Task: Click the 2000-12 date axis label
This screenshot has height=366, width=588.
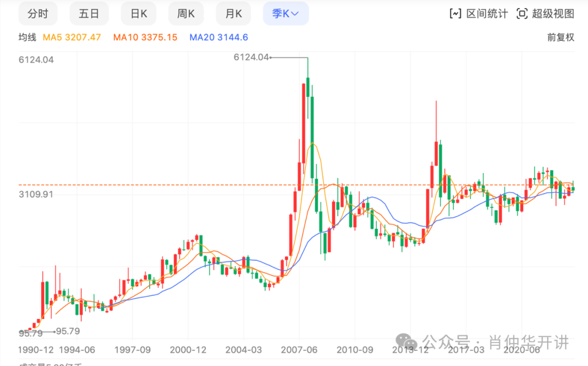Action: pyautogui.click(x=188, y=349)
